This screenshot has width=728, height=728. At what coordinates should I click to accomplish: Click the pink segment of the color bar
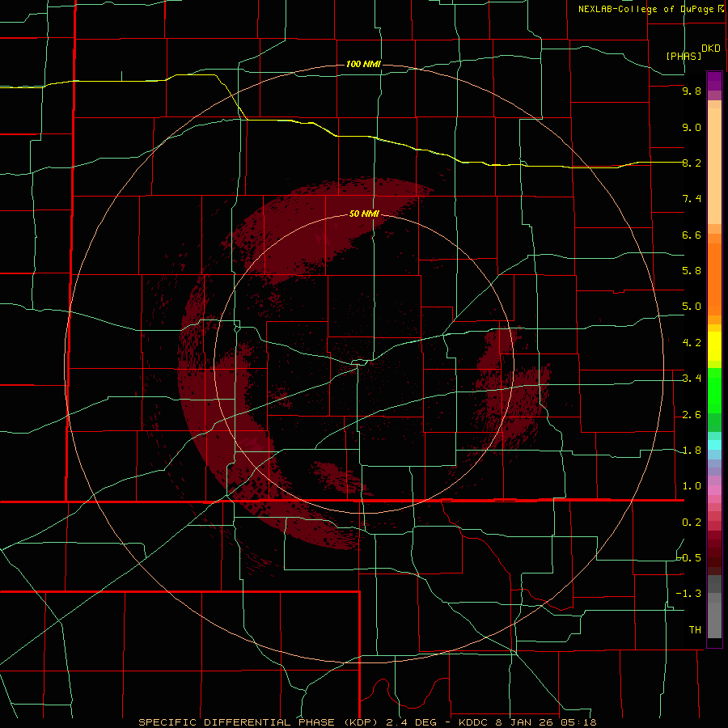(714, 490)
